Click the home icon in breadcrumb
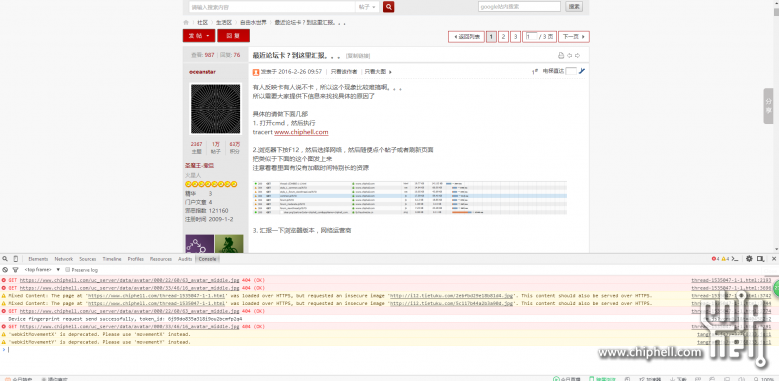 [x=186, y=22]
